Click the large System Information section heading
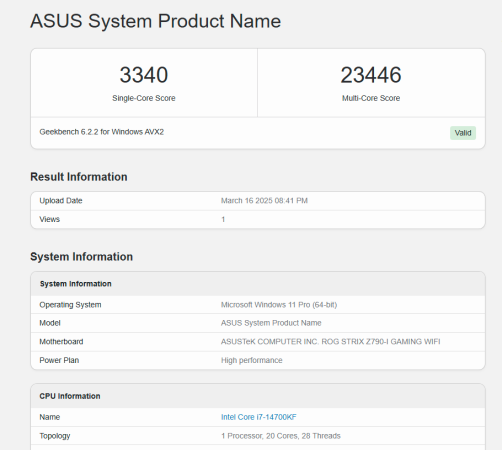The width and height of the screenshot is (502, 450). [x=82, y=257]
